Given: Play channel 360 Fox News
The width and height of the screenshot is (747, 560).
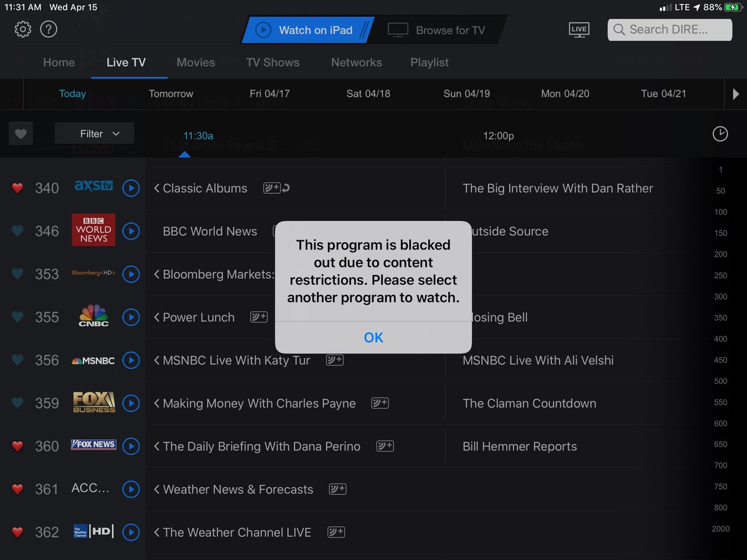Looking at the screenshot, I should click(x=131, y=446).
